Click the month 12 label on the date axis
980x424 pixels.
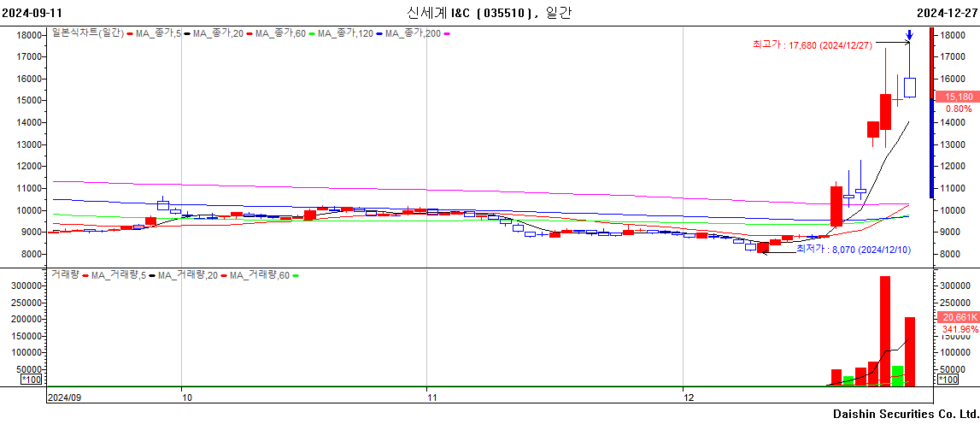point(688,397)
